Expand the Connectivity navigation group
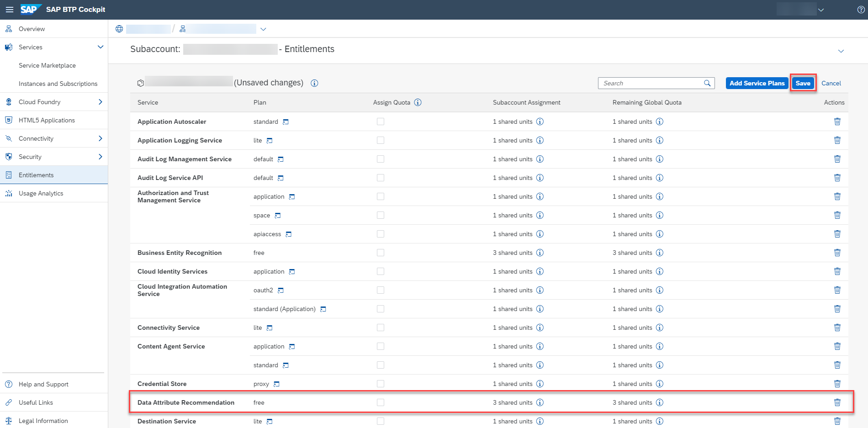This screenshot has height=428, width=868. tap(101, 138)
